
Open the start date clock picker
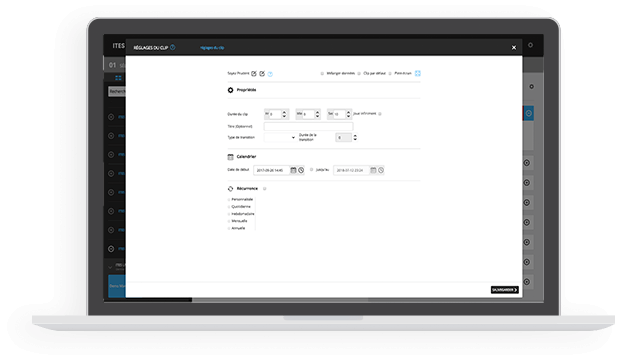click(x=301, y=170)
